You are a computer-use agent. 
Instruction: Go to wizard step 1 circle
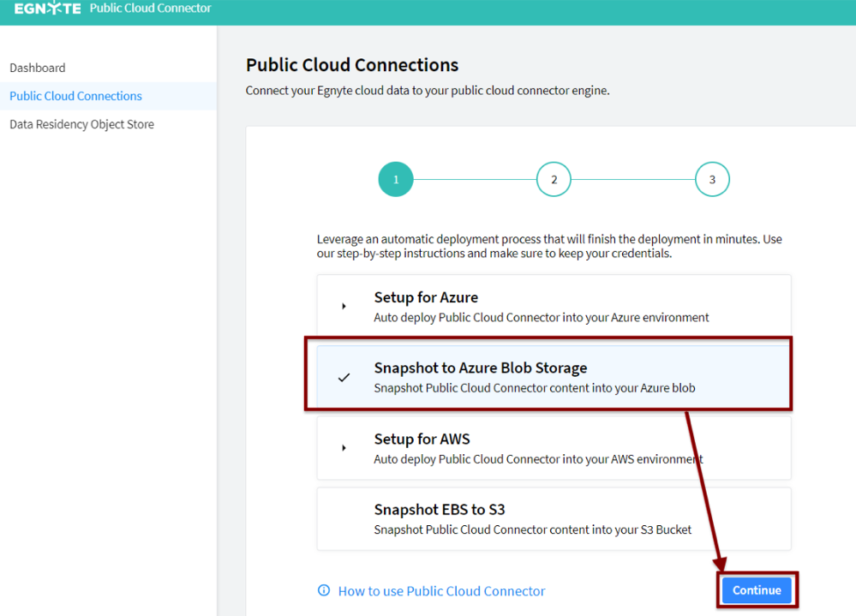coord(396,179)
